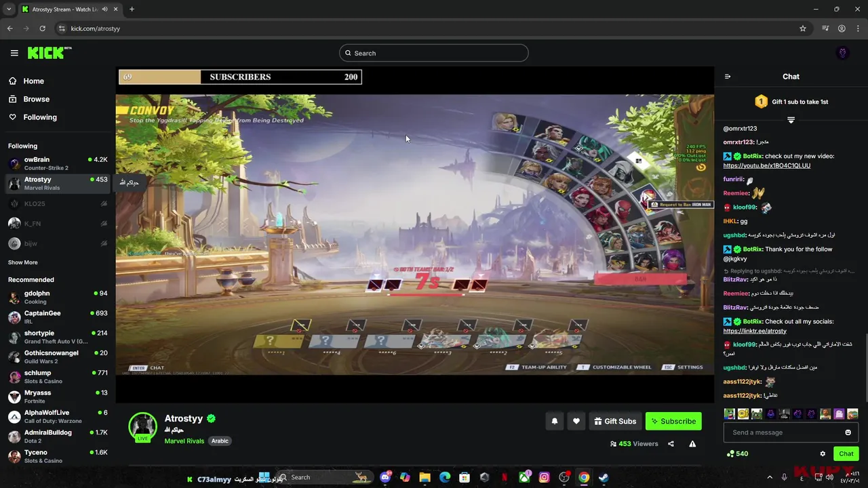Open the user profile avatar menu
This screenshot has width=868, height=488.
click(x=843, y=53)
